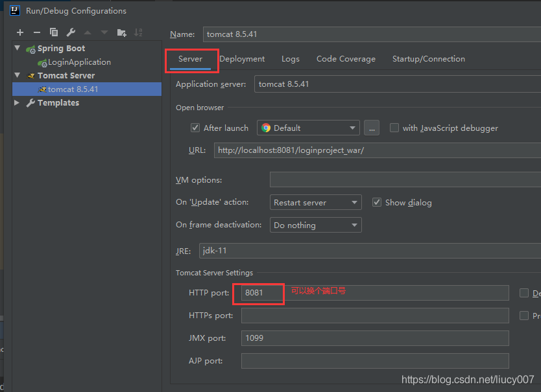
Task: Switch to the Server tab
Action: point(190,59)
